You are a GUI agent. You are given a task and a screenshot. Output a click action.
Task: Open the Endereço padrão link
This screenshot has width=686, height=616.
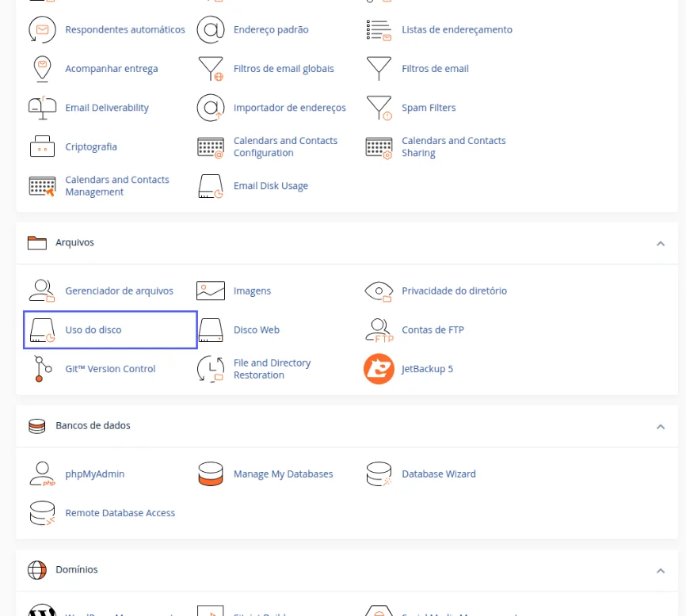[x=271, y=30]
